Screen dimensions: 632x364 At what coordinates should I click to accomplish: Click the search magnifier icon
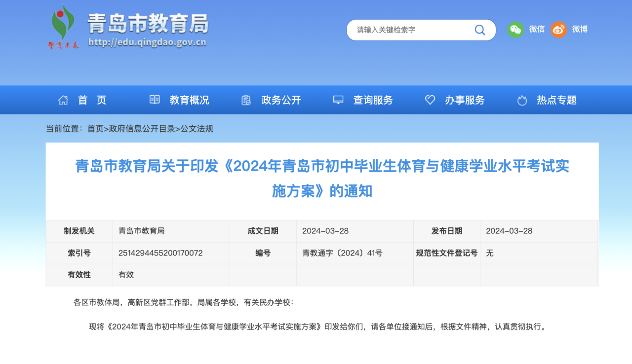[480, 30]
